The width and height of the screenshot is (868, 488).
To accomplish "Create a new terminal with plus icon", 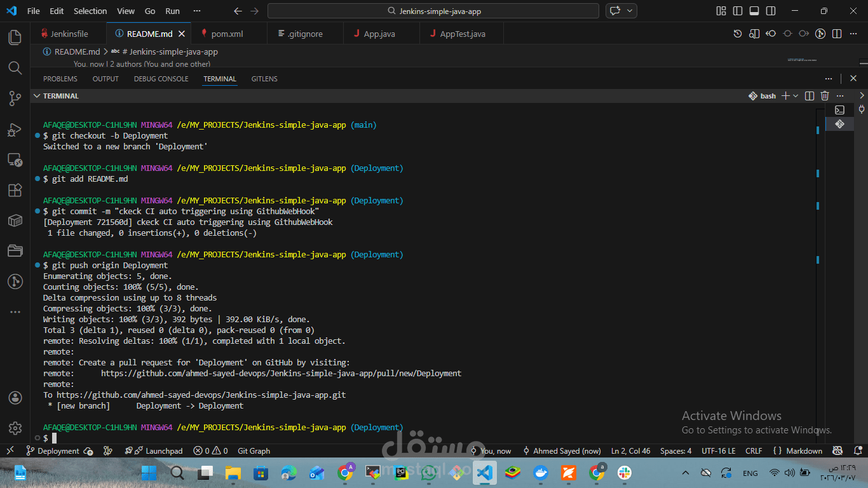I will tap(785, 96).
